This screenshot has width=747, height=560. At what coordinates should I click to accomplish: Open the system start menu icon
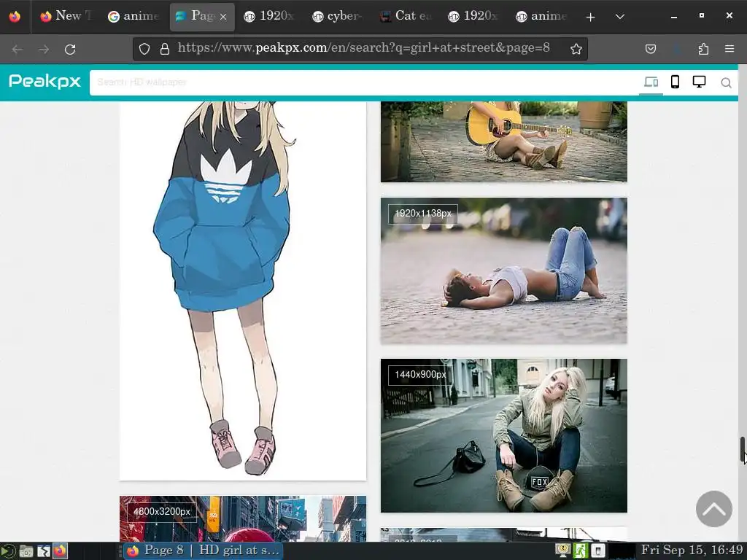click(8, 551)
